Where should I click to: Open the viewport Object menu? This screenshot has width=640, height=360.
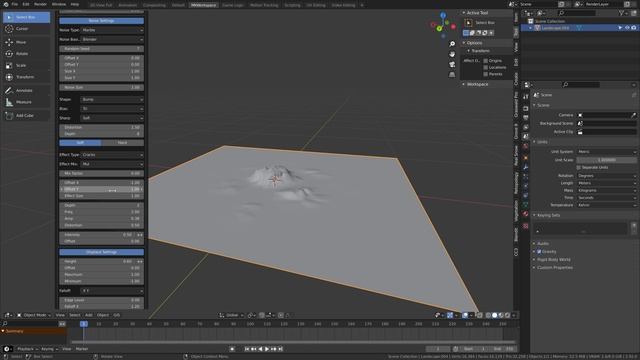click(103, 315)
